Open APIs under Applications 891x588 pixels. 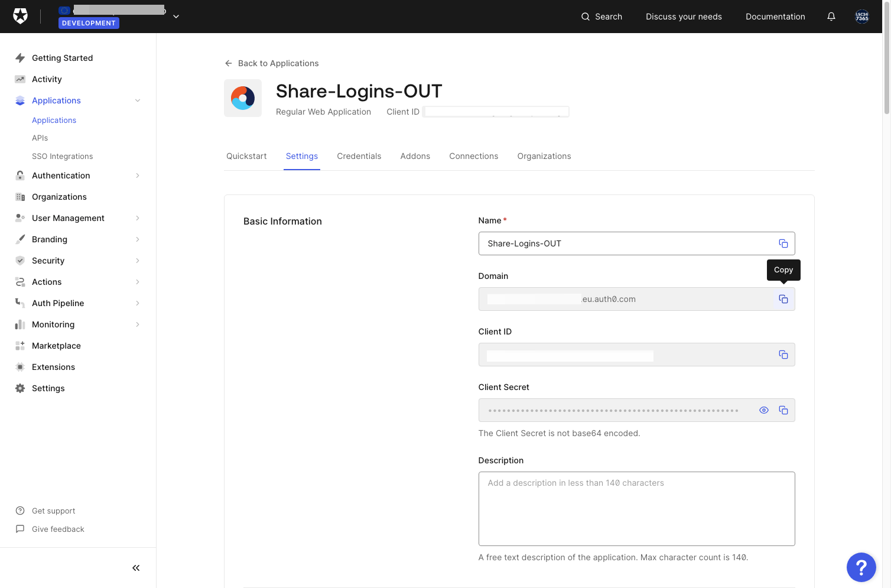40,138
